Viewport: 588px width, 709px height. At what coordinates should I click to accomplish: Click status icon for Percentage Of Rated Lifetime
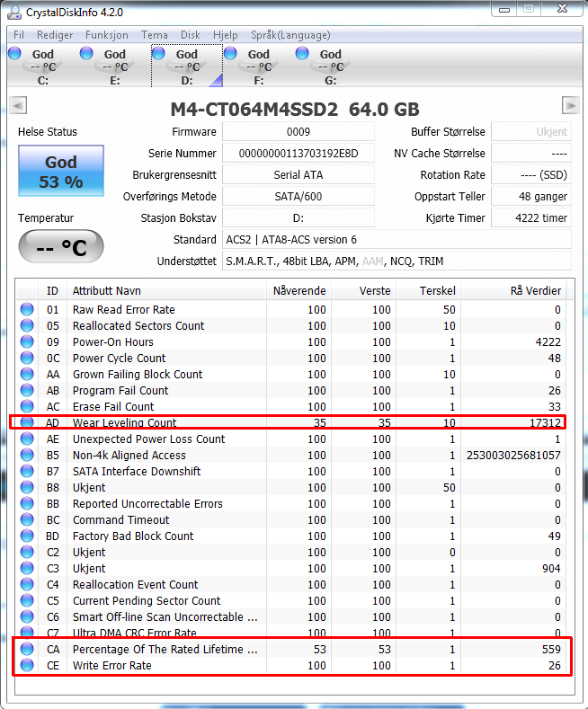(x=27, y=650)
